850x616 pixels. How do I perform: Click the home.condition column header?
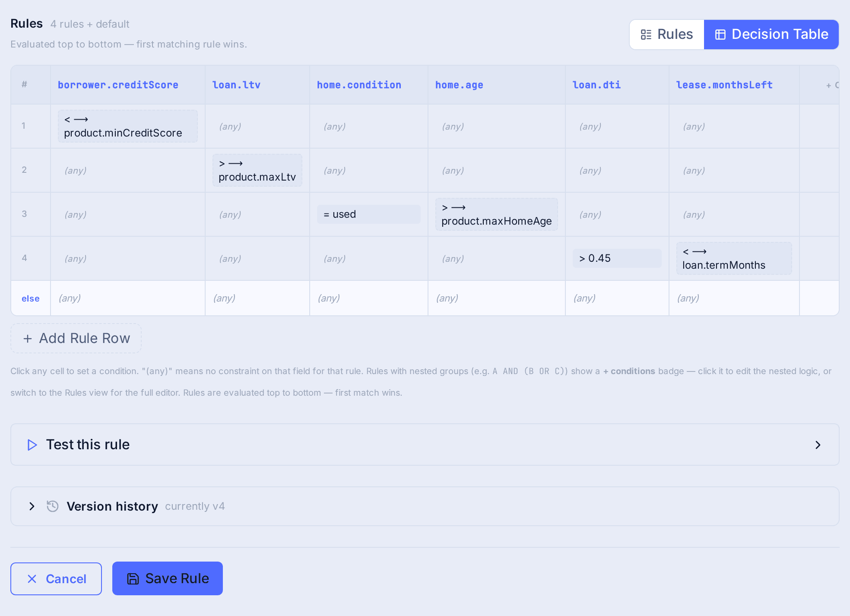pyautogui.click(x=359, y=85)
